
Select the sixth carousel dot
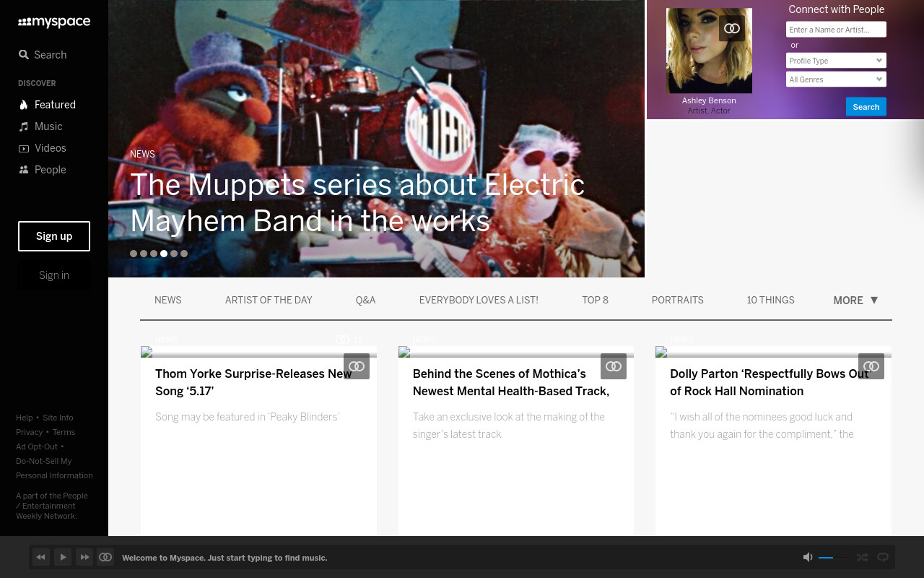pos(184,254)
